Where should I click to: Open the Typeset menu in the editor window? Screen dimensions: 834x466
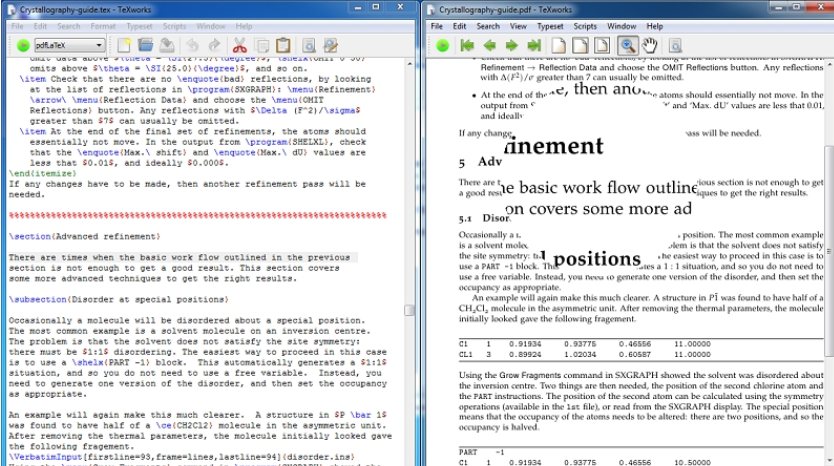coord(139,26)
